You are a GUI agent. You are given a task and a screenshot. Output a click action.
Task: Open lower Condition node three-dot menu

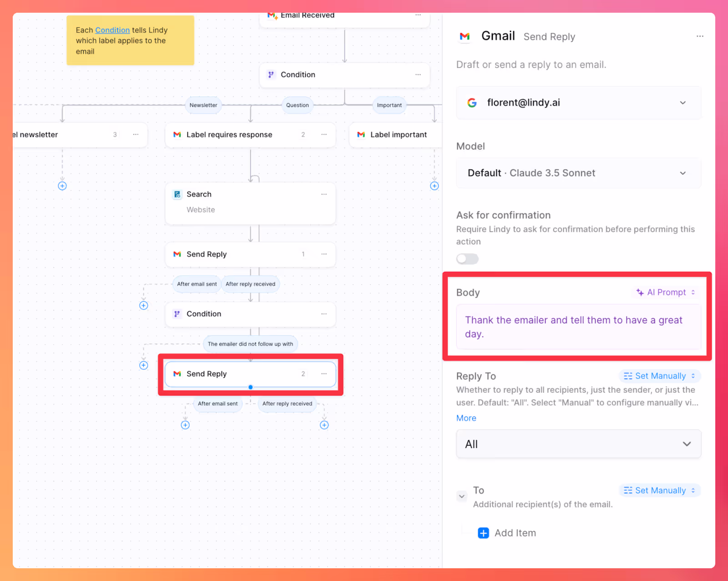[324, 314]
